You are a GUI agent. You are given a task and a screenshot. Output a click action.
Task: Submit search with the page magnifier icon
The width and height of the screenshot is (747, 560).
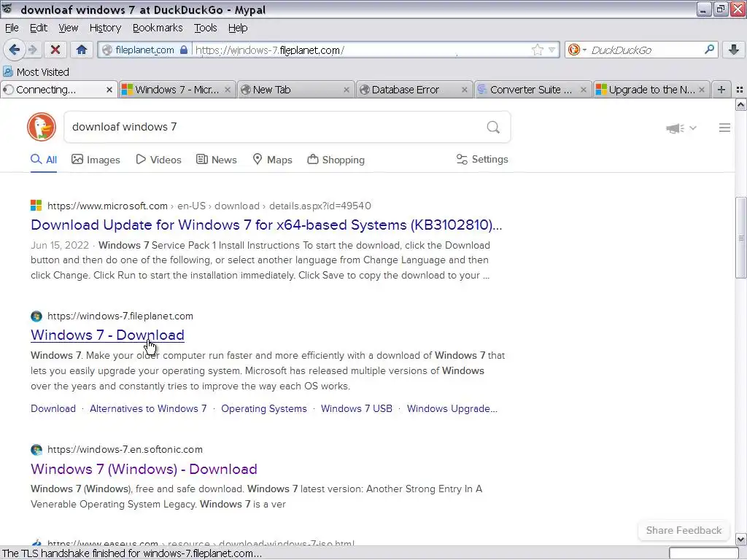(x=493, y=127)
